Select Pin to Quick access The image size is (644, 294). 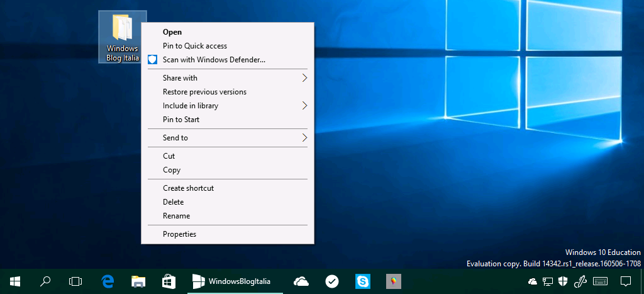[228, 46]
